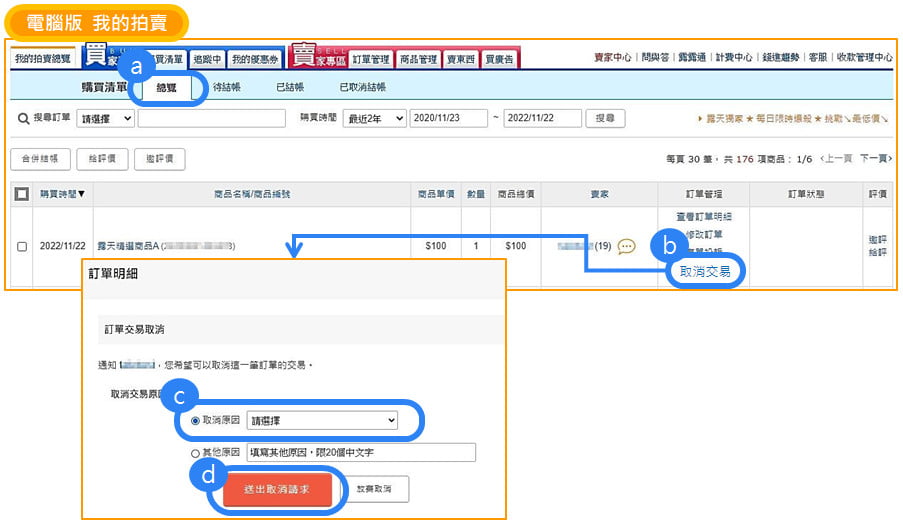Click the 取消交易 link
903x523 pixels.
(705, 271)
